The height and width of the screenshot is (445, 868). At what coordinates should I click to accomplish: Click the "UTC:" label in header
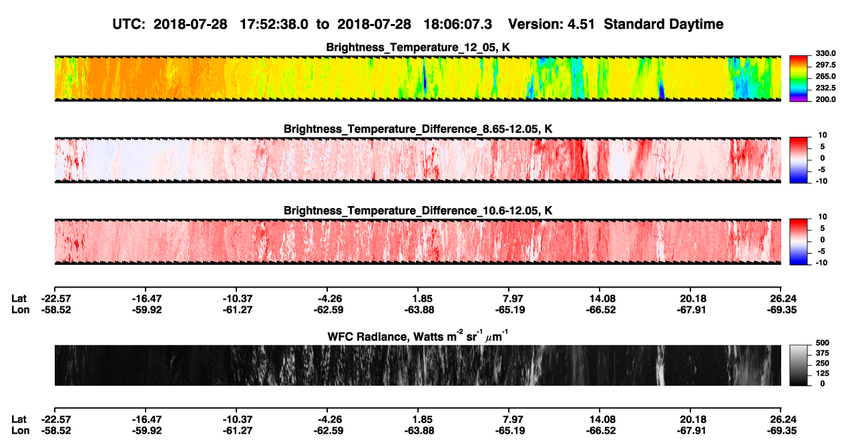click(x=130, y=24)
